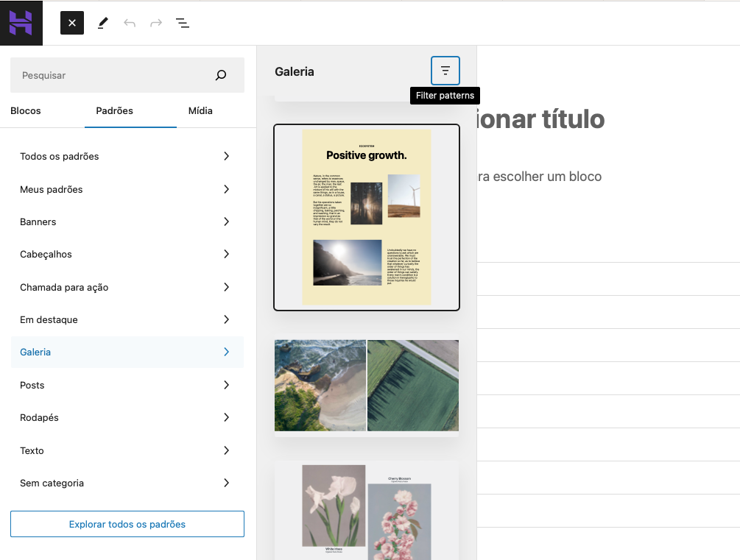The image size is (740, 560).
Task: Open the editing mode pencil icon
Action: 102,23
